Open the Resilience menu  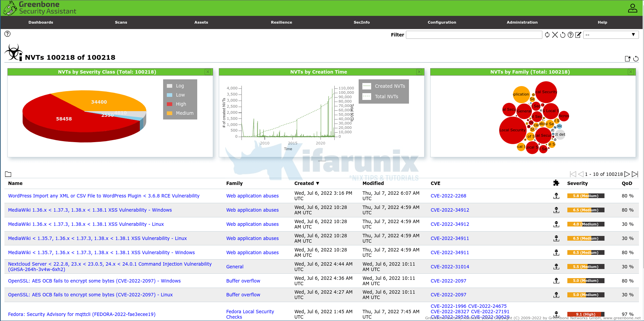pos(281,22)
